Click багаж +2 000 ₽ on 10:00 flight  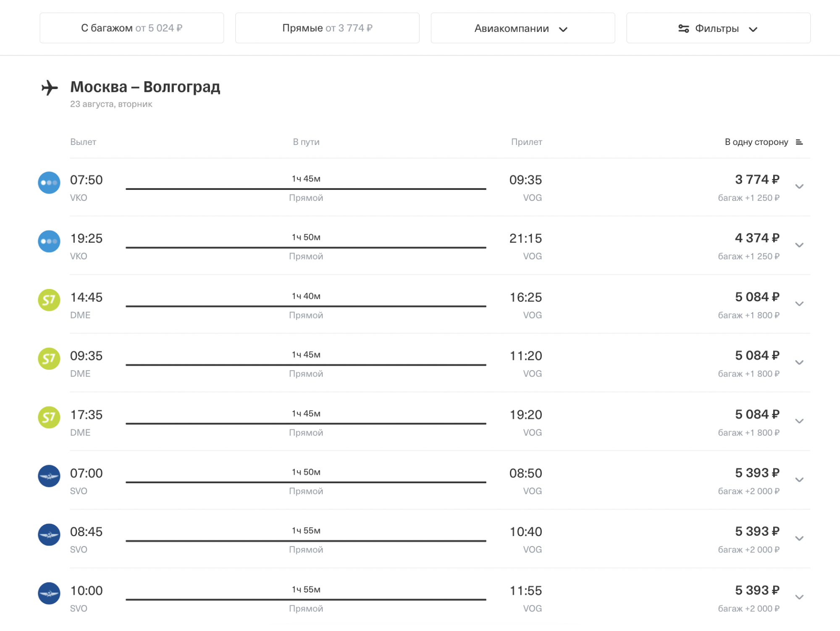coord(748,608)
